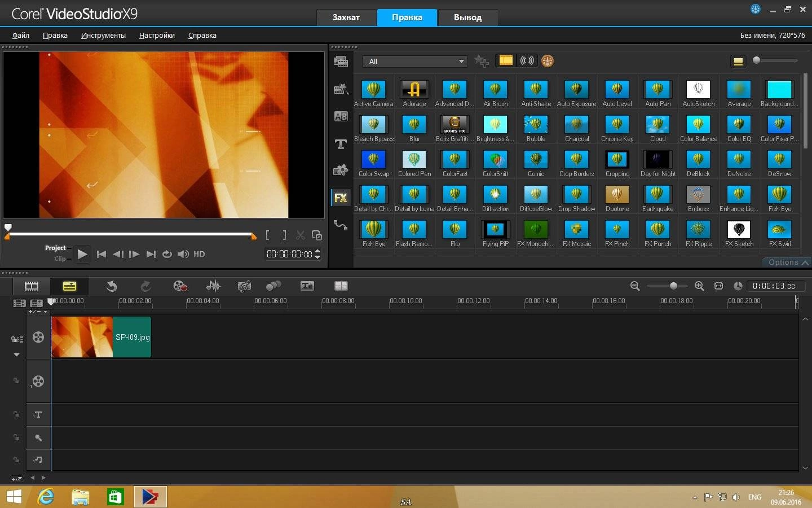Play the project preview
Screen dimensions: 812x508
tap(82, 254)
